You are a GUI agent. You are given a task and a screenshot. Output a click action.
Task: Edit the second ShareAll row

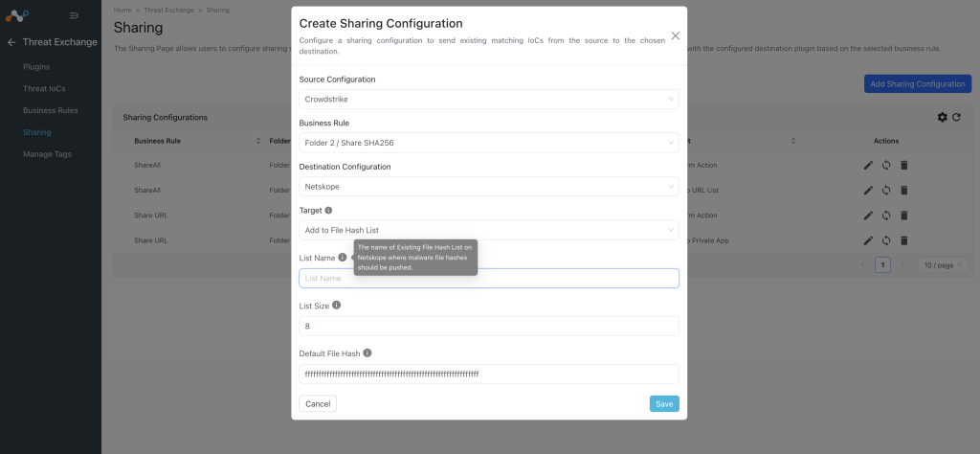point(868,190)
